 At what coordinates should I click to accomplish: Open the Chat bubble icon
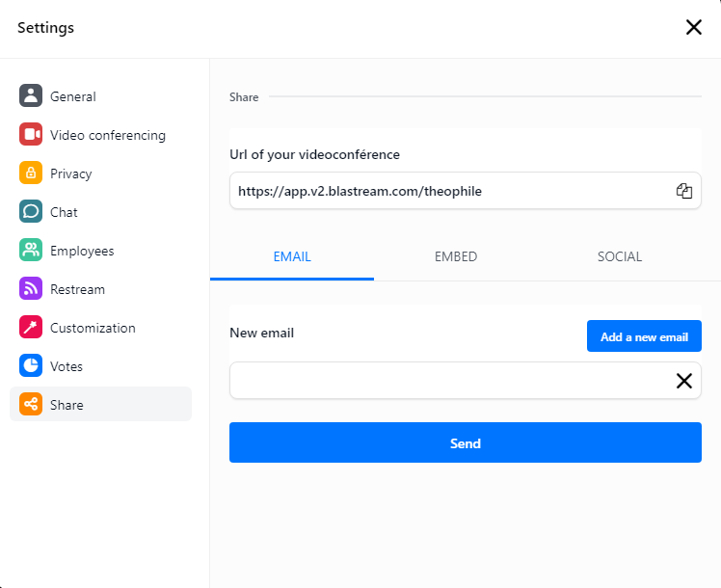pos(31,211)
